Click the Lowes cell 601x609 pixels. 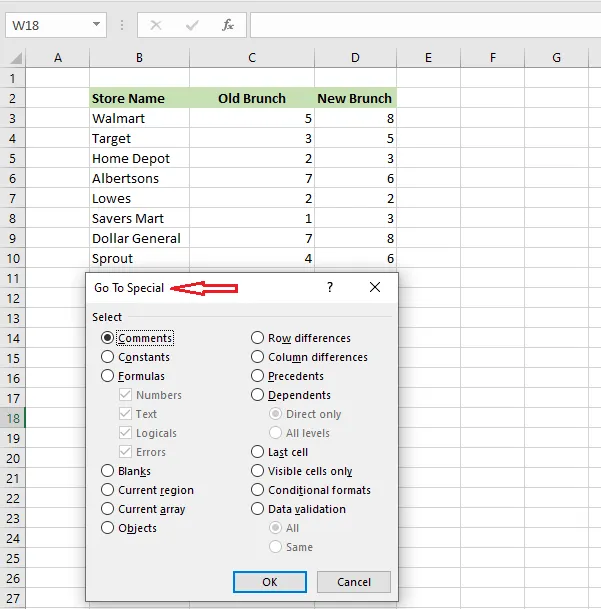139,198
